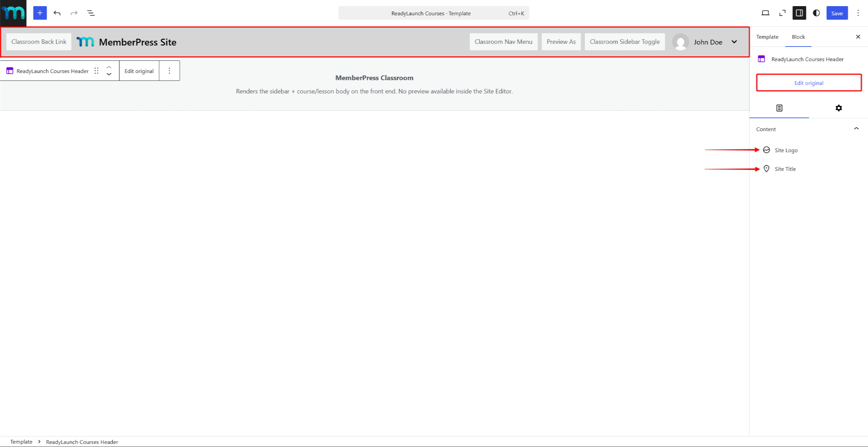Viewport: 868px width, 447px height.
Task: Click the ReadyLaunch Courses Header sidebar icon
Action: [x=761, y=59]
